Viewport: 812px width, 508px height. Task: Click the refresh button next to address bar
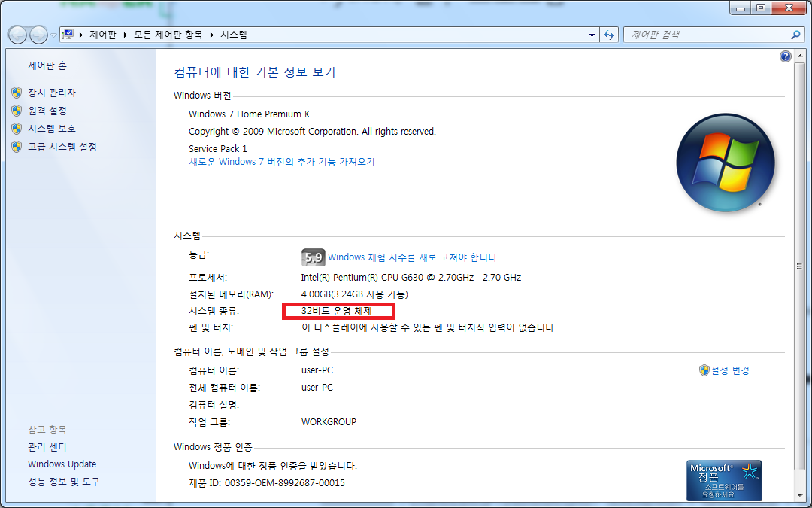pyautogui.click(x=609, y=35)
